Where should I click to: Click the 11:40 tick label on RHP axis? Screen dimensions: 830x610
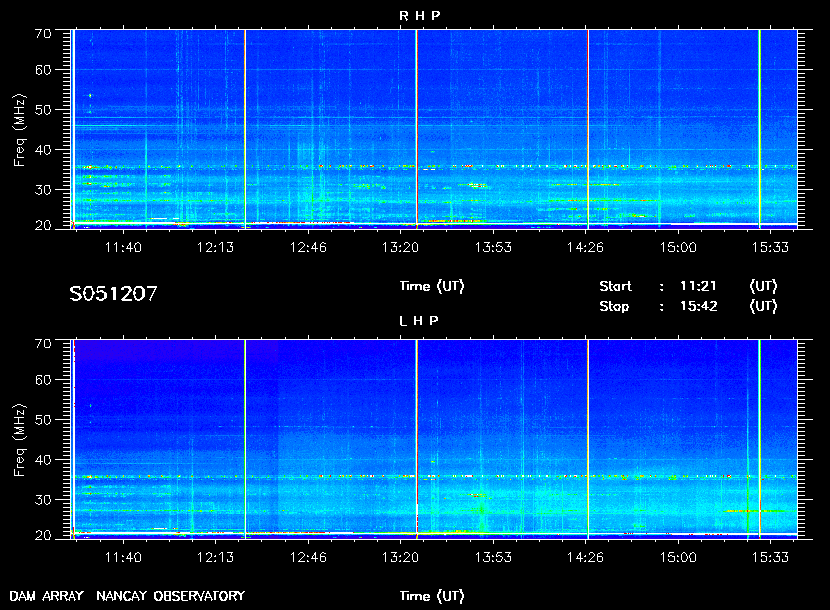(123, 247)
